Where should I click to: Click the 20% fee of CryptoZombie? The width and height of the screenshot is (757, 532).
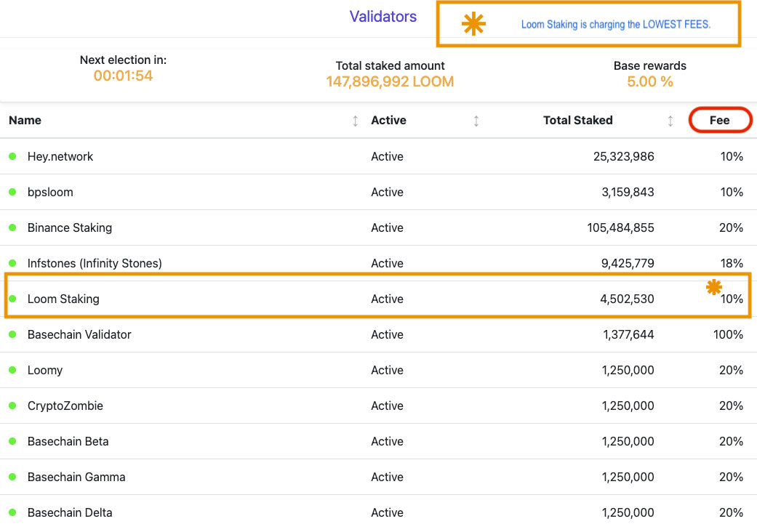click(731, 406)
